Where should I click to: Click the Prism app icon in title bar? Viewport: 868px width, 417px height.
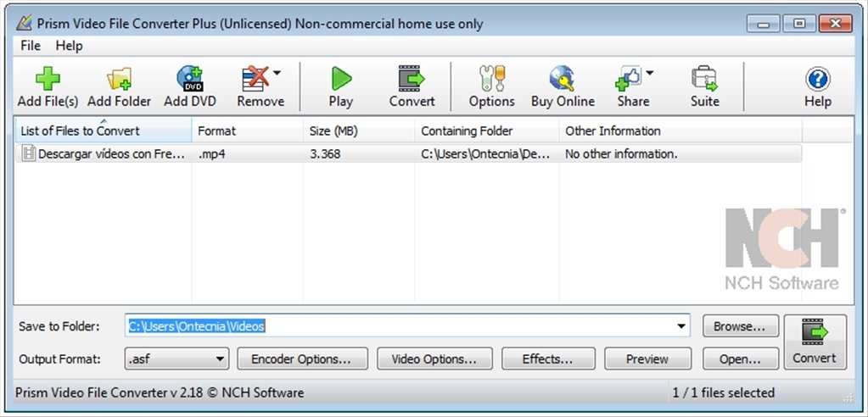(25, 24)
